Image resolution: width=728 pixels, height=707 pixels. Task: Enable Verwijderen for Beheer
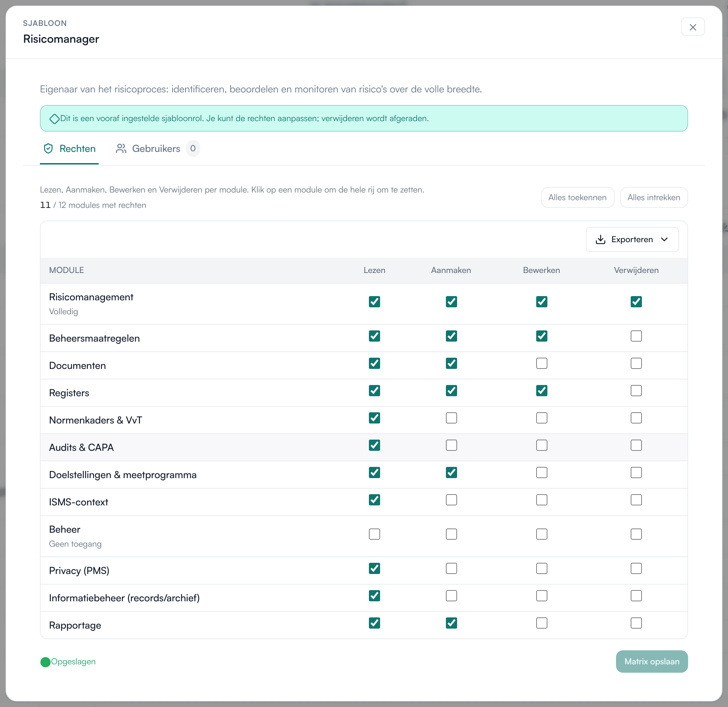[x=636, y=534]
